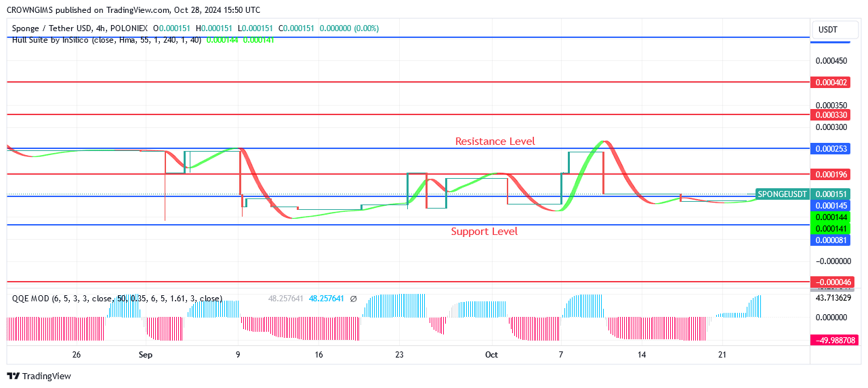Click the 7 date on time axis
868x388 pixels.
click(x=561, y=355)
